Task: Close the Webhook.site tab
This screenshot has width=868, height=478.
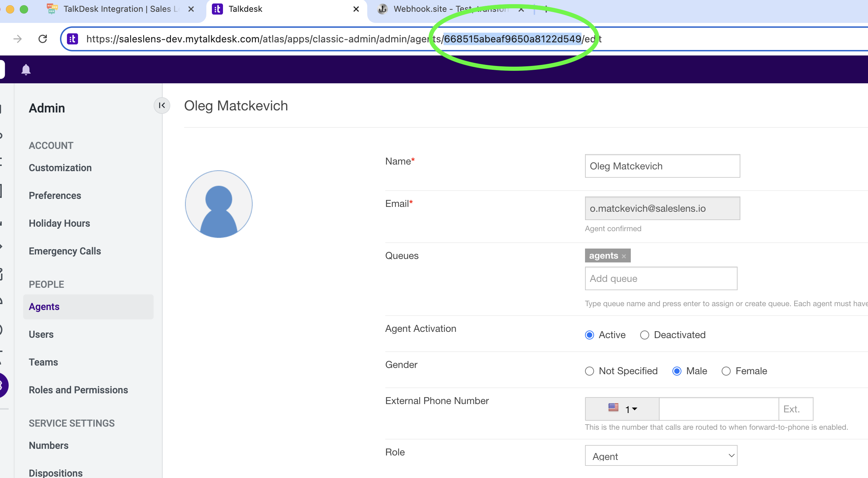Action: pyautogui.click(x=521, y=9)
